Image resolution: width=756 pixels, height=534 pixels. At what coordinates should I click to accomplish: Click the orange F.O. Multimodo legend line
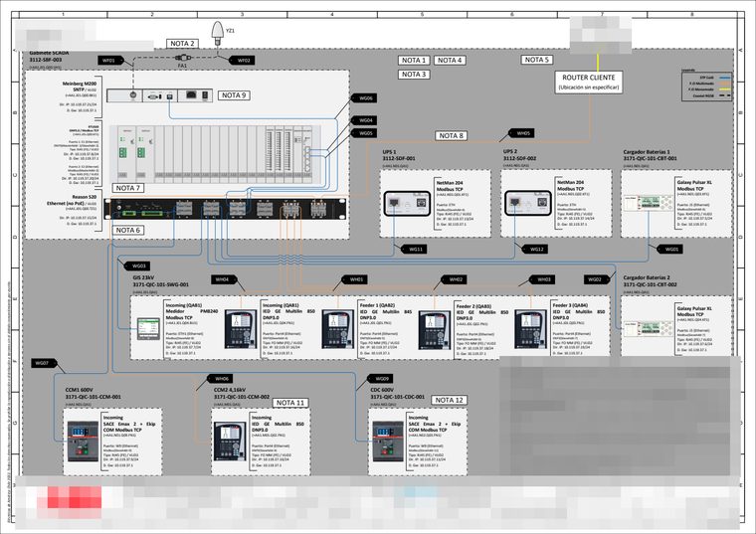click(x=724, y=84)
